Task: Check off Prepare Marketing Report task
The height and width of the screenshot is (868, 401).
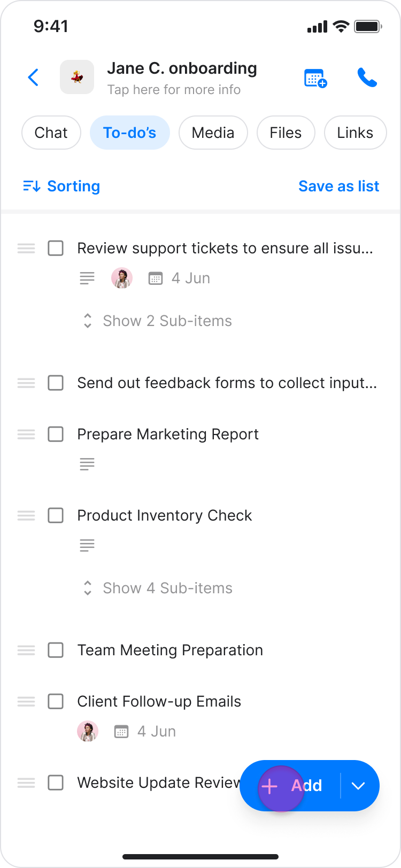Action: tap(56, 434)
